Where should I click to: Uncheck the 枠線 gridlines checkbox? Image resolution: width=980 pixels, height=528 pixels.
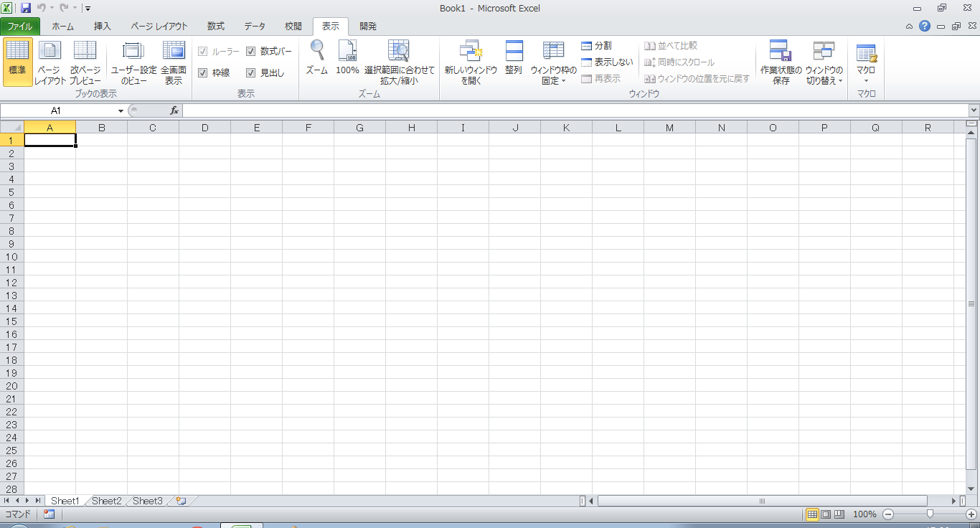coord(203,73)
